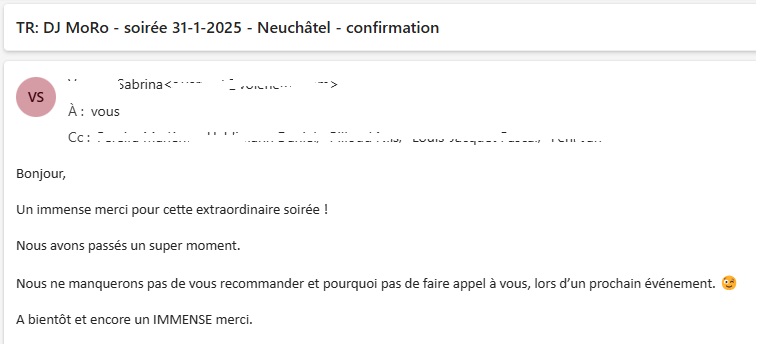The height and width of the screenshot is (361, 782).
Task: Click the 'Cc :' field label
Action: 79,138
